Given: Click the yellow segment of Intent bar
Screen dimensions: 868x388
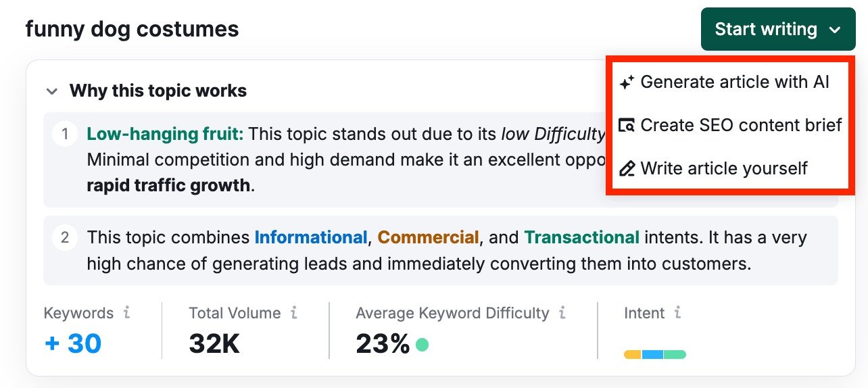Looking at the screenshot, I should 633,354.
